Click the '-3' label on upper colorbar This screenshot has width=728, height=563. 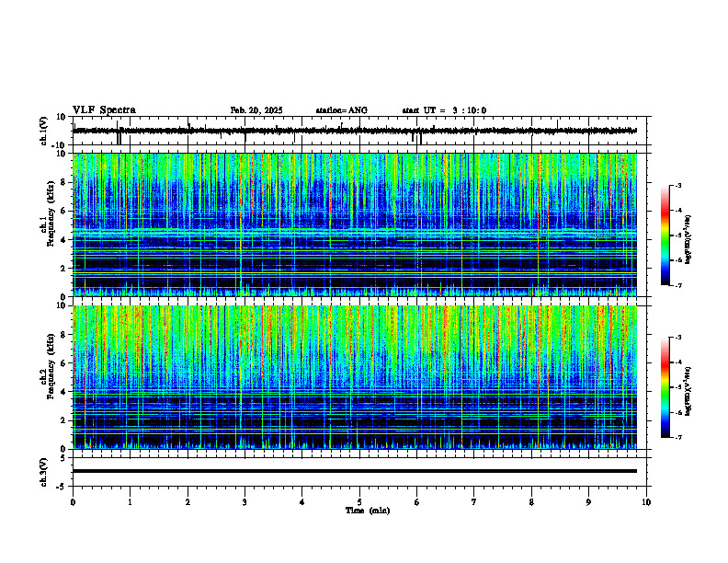pyautogui.click(x=678, y=186)
